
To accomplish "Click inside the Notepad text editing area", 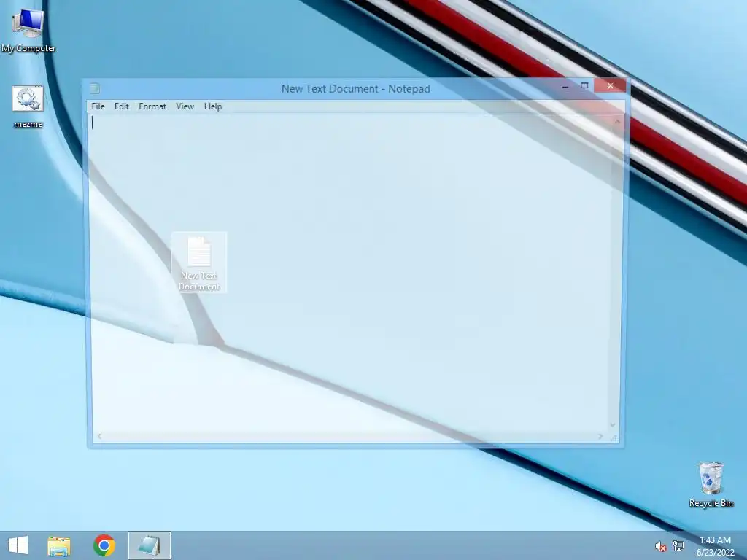I will (352, 273).
